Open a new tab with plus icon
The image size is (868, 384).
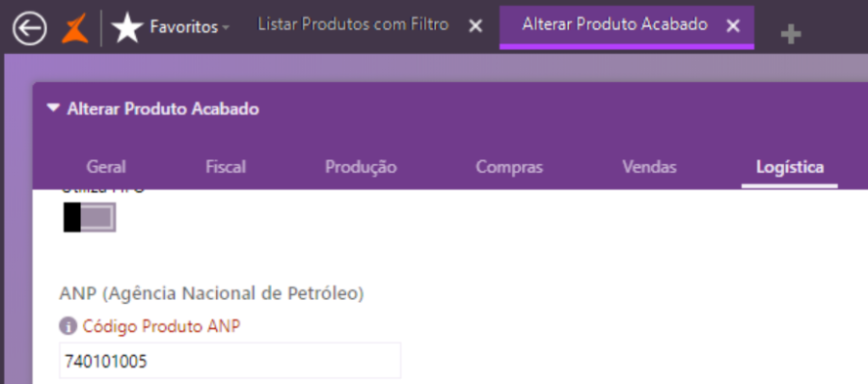[791, 35]
